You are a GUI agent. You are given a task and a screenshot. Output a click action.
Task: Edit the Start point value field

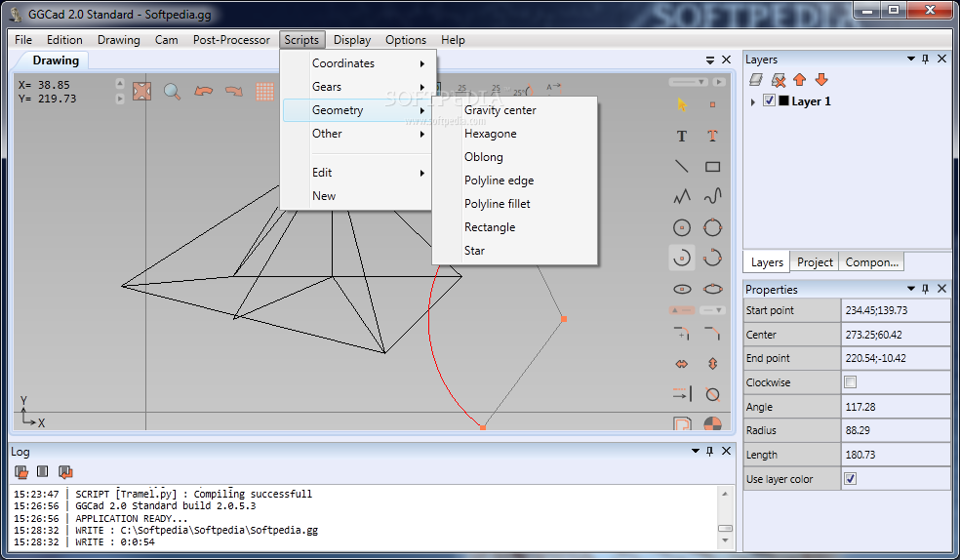tap(896, 310)
